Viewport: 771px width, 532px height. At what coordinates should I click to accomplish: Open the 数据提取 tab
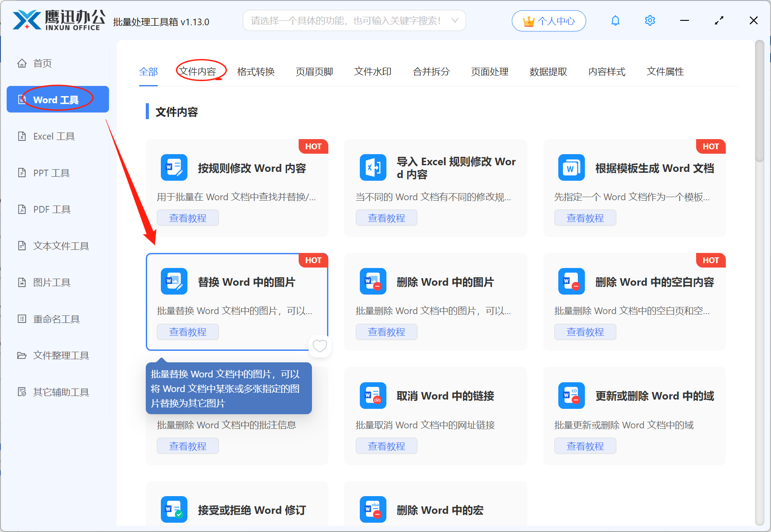549,71
